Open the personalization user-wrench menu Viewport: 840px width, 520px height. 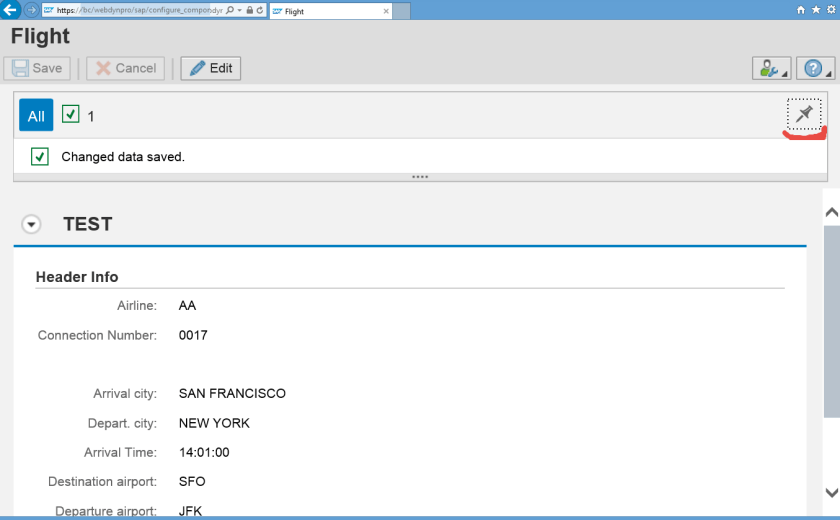click(x=771, y=69)
